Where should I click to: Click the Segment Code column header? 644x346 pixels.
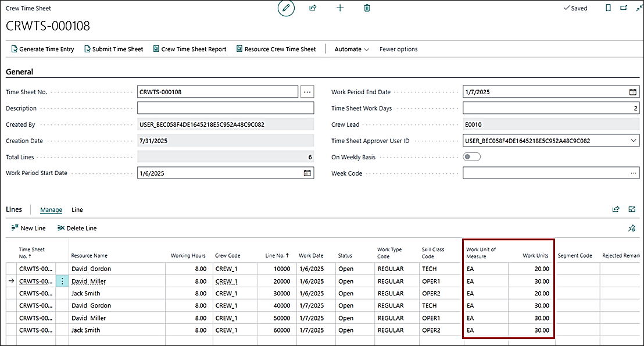(575, 256)
